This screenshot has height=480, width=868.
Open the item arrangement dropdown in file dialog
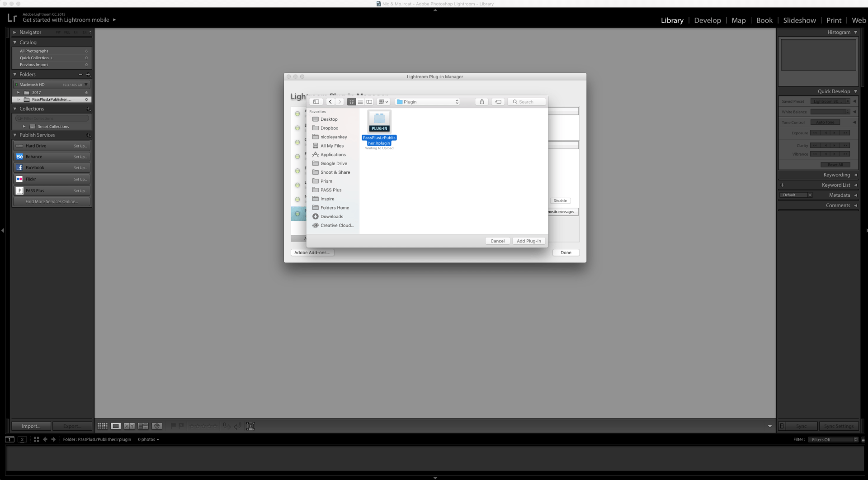383,102
